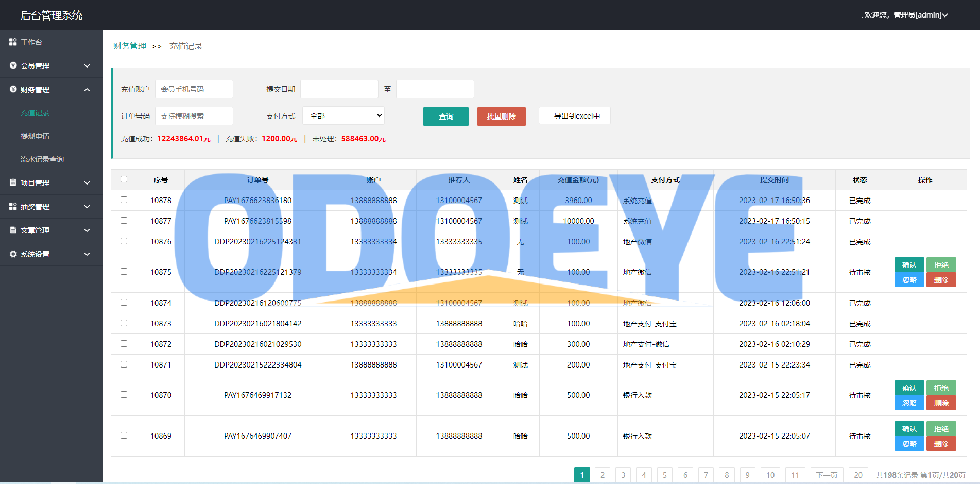Click the 抽奖管理 grid icon

pos(13,206)
